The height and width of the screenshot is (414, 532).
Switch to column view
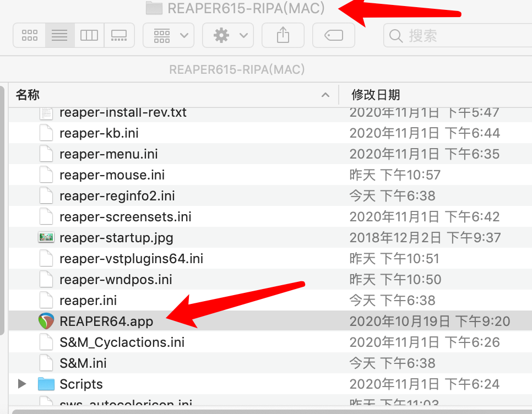point(89,35)
